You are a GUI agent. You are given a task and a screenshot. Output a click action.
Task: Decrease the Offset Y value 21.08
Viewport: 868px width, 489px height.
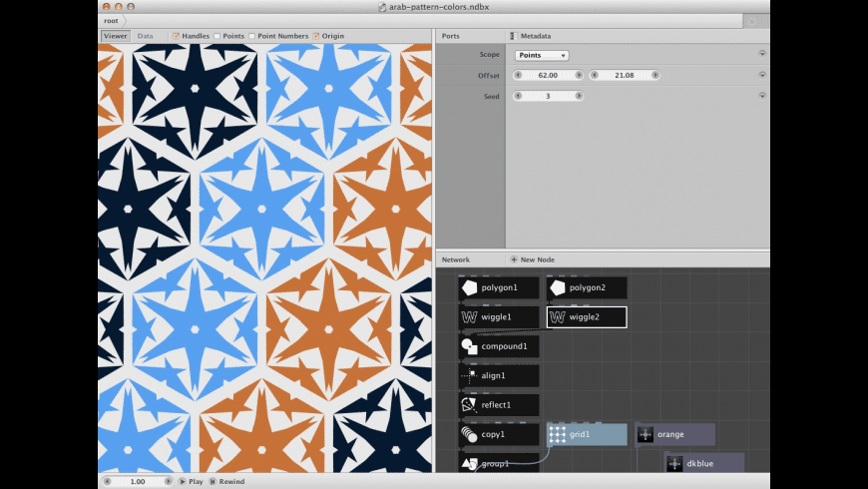[x=595, y=75]
